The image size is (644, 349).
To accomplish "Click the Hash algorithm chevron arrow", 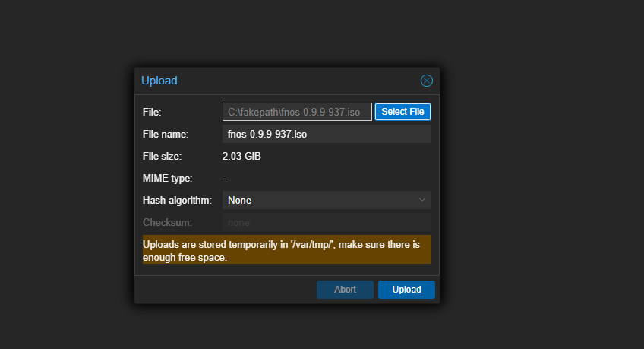I will point(421,200).
